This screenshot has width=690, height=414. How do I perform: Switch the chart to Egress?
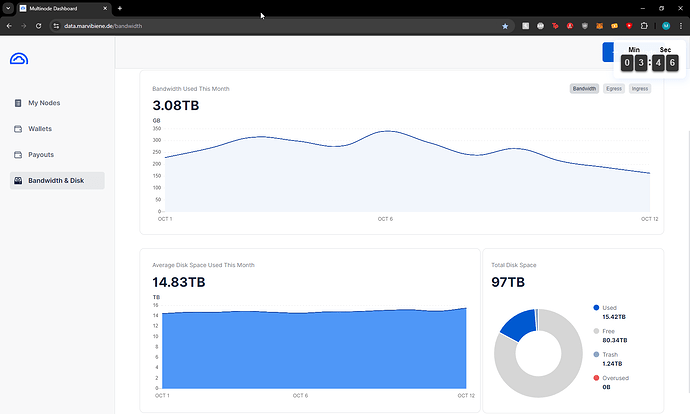(613, 89)
